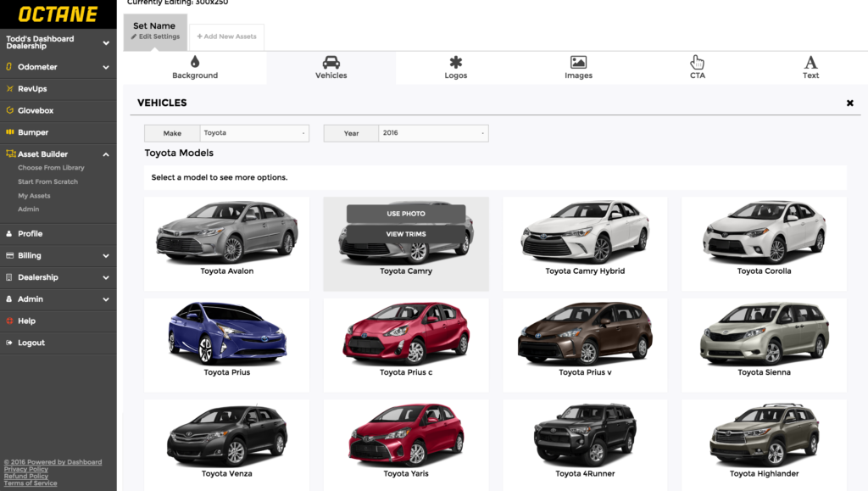
Task: Click the Profile person icon
Action: coord(8,233)
